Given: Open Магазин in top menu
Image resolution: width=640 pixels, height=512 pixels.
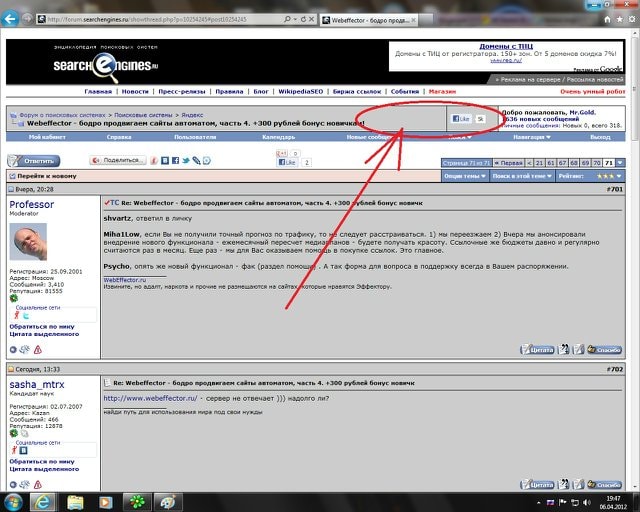Looking at the screenshot, I should click(x=442, y=91).
